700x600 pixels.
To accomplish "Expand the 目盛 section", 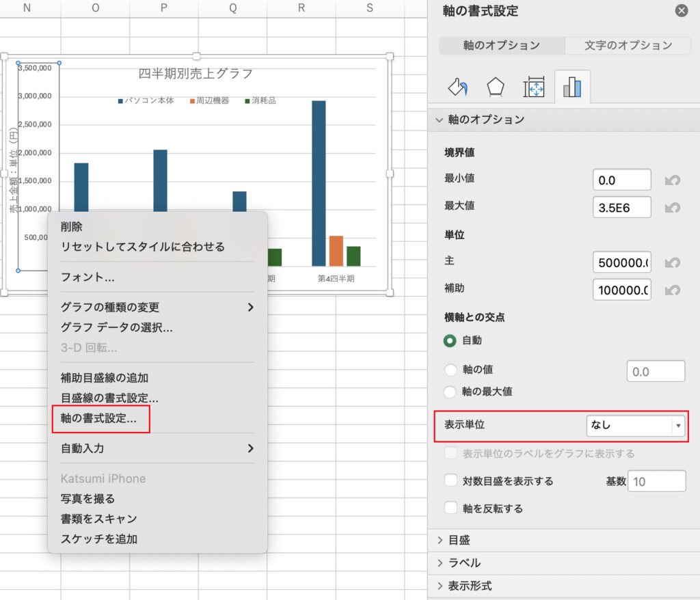I will coord(459,540).
